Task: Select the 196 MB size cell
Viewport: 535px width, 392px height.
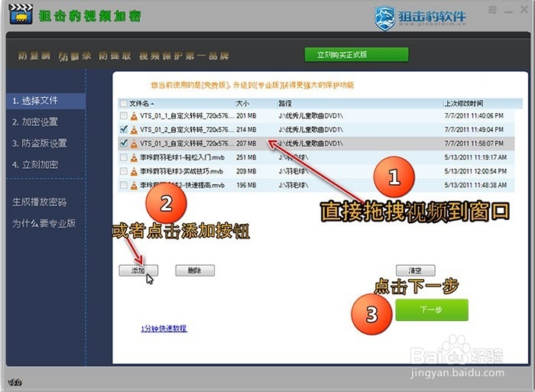Action: click(x=246, y=185)
